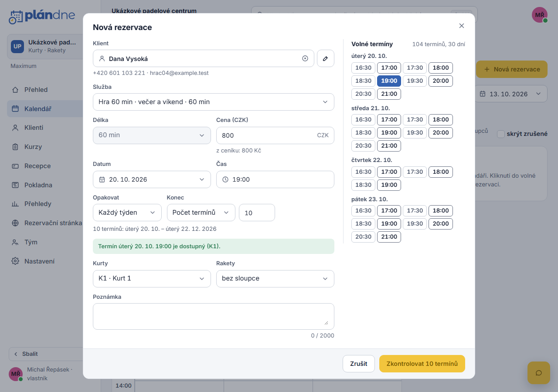The height and width of the screenshot is (392, 558).
Task: Select 20:00 slot on pátek 23. 10.
Action: (x=441, y=223)
